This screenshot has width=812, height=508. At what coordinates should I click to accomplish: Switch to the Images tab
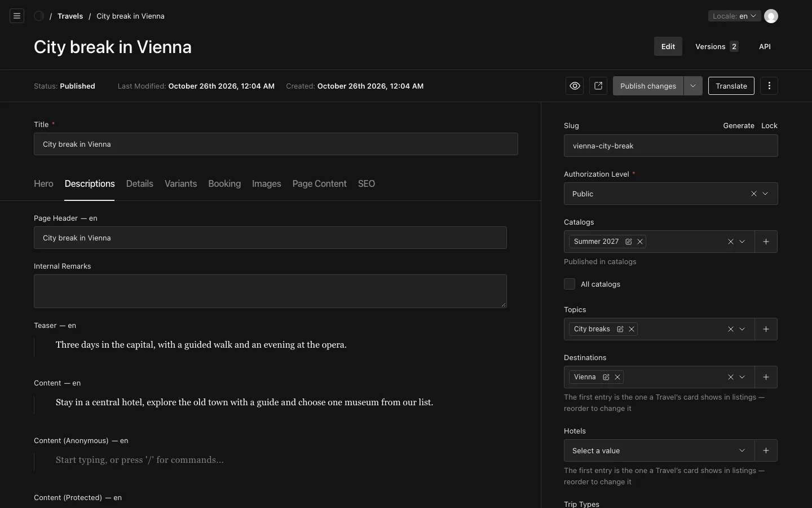click(267, 183)
